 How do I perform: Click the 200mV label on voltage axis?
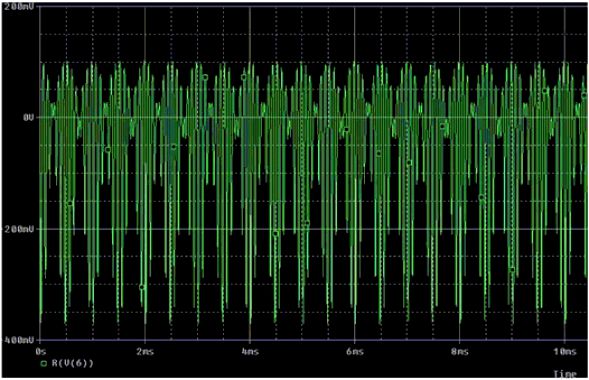pos(20,6)
